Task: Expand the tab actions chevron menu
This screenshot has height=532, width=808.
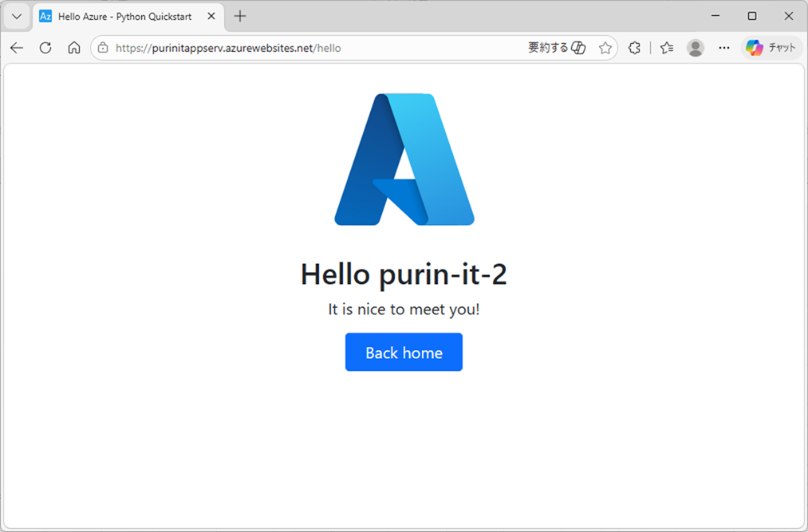Action: [16, 16]
